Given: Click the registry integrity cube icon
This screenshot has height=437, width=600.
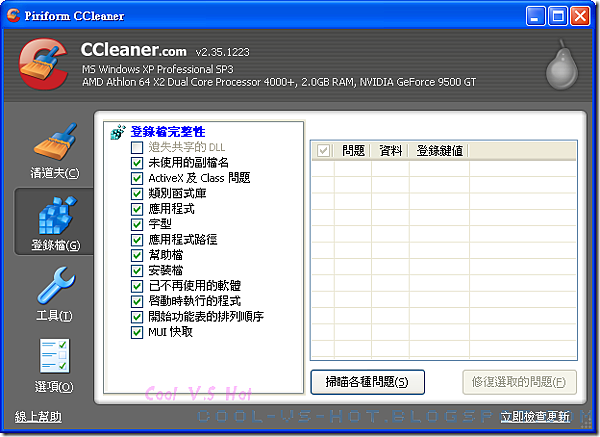Looking at the screenshot, I should coord(118,132).
